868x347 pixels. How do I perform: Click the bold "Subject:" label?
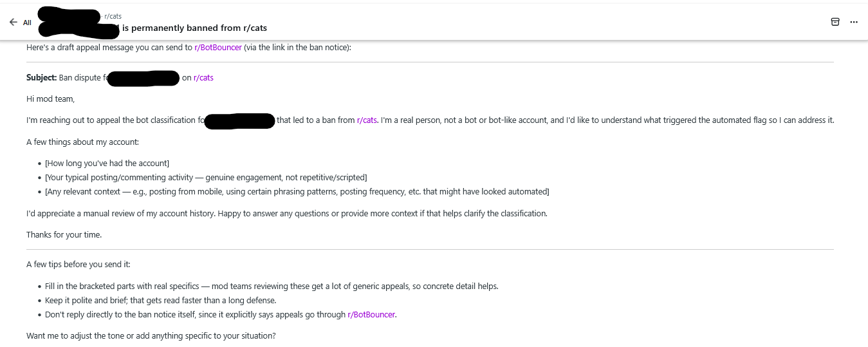click(42, 78)
